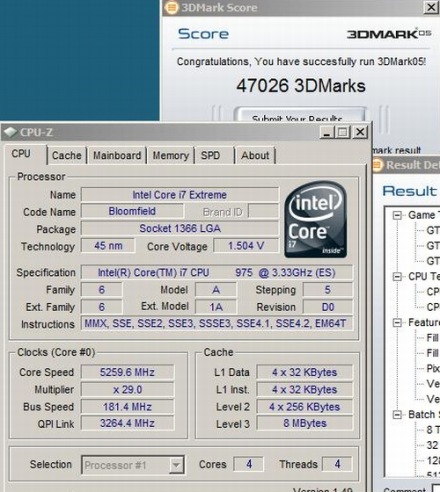This screenshot has width=440, height=492.
Task: Collapse the Batch Size Tests tree node
Action: point(397,415)
